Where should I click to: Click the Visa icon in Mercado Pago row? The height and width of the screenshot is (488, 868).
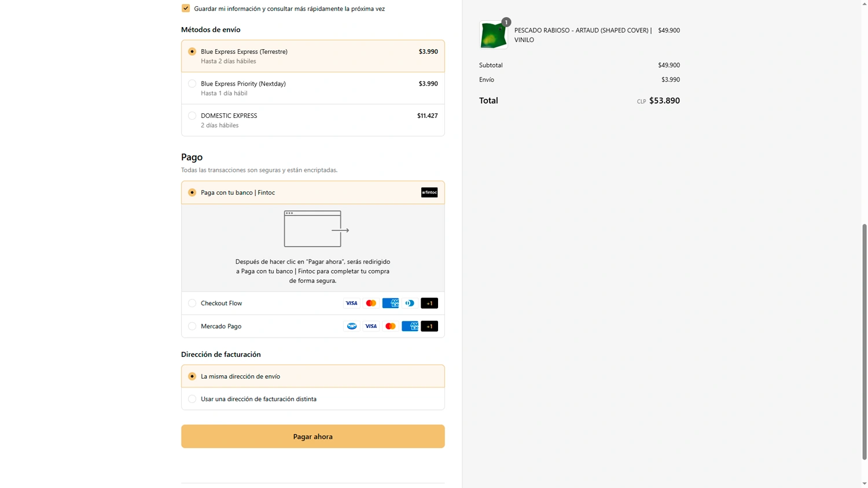(x=371, y=326)
